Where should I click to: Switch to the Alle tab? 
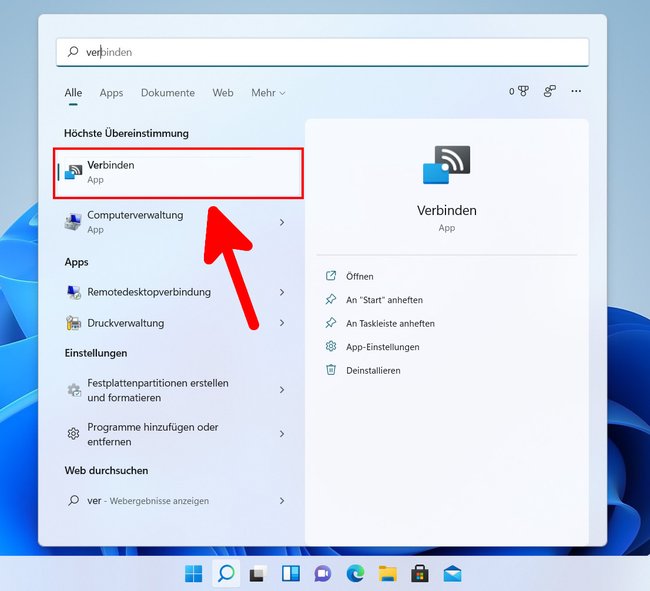(73, 92)
